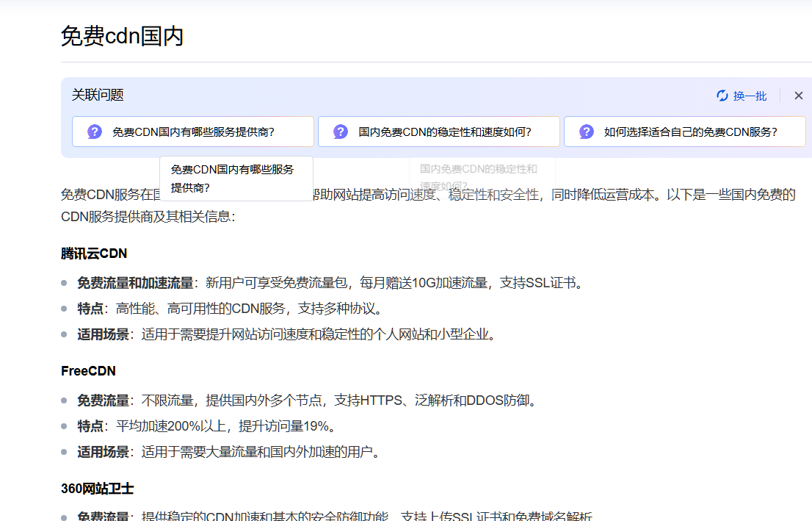Click the refresh icon beside 换一批

coord(722,96)
